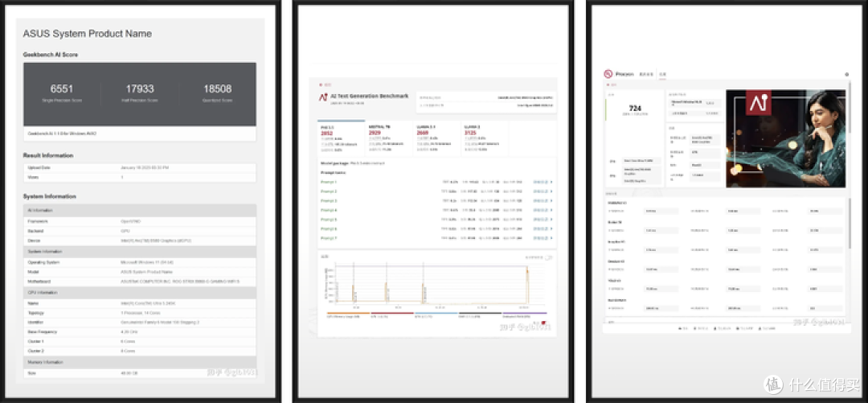
Task: Select the PHI 3.5 model tab
Action: point(341,138)
